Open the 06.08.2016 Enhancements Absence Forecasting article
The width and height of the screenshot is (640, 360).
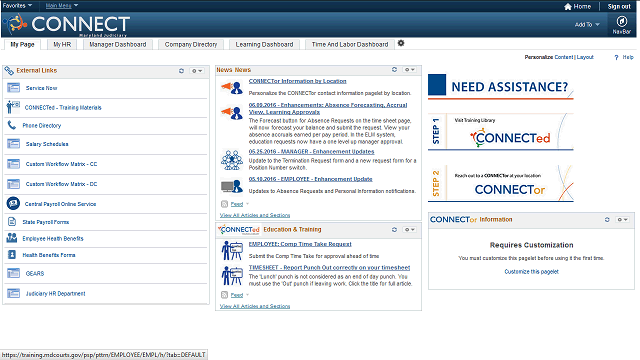tap(328, 108)
